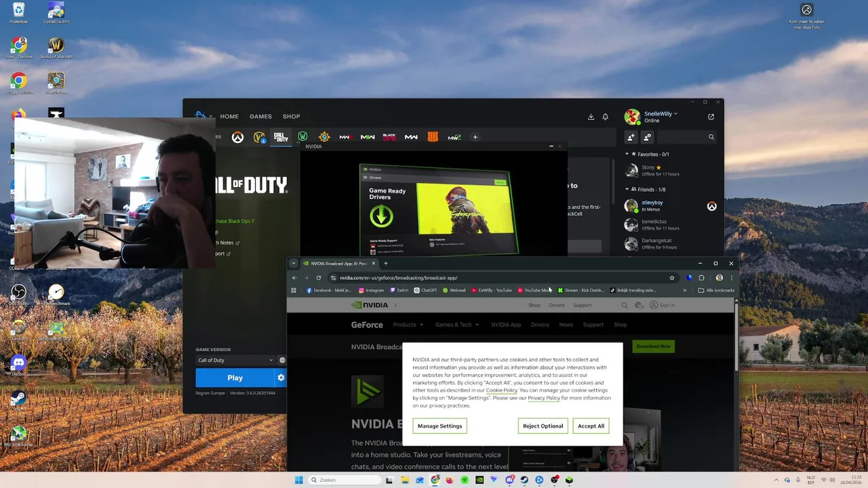Viewport: 868px width, 488px height.
Task: Open the MW2 game tab
Action: [454, 137]
